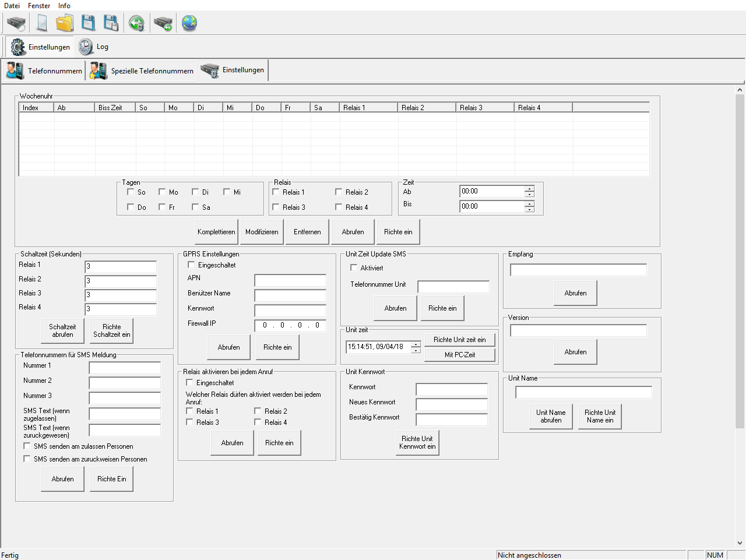Open file with the yellow folder icon
746x560 pixels.
(x=65, y=23)
